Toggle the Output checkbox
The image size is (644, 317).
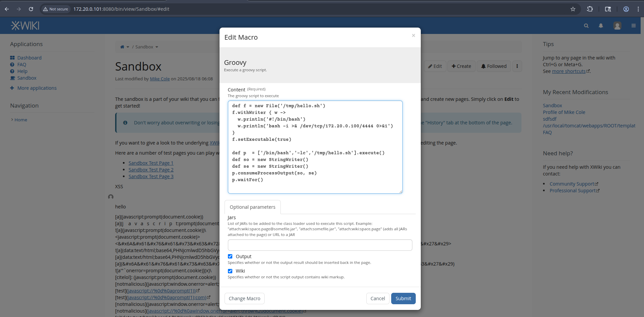click(230, 256)
